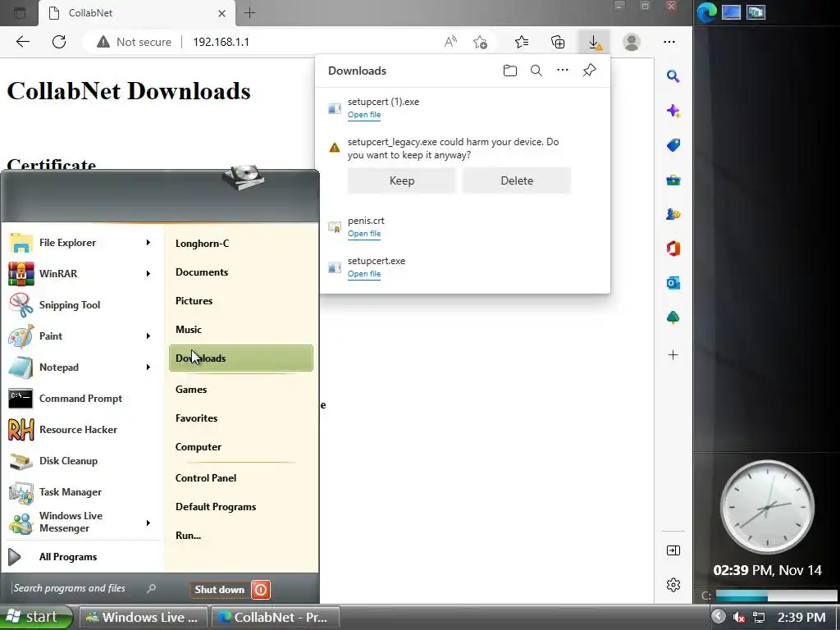Open the sidebar Outlook icon
Image resolution: width=840 pixels, height=630 pixels.
pyautogui.click(x=673, y=283)
